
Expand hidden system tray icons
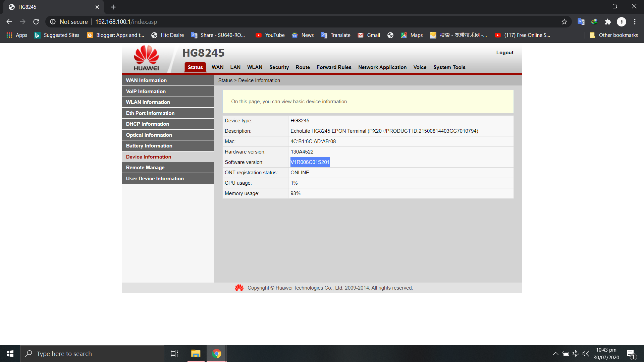point(555,353)
